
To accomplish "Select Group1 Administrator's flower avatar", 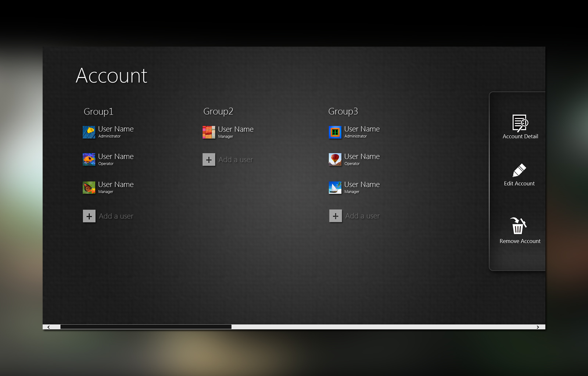I will tap(89, 132).
